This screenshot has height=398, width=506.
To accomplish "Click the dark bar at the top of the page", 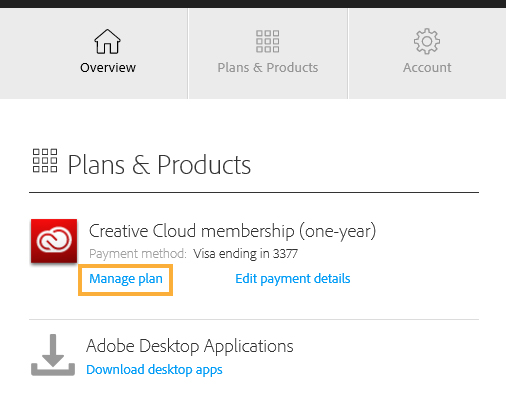I will (253, 4).
